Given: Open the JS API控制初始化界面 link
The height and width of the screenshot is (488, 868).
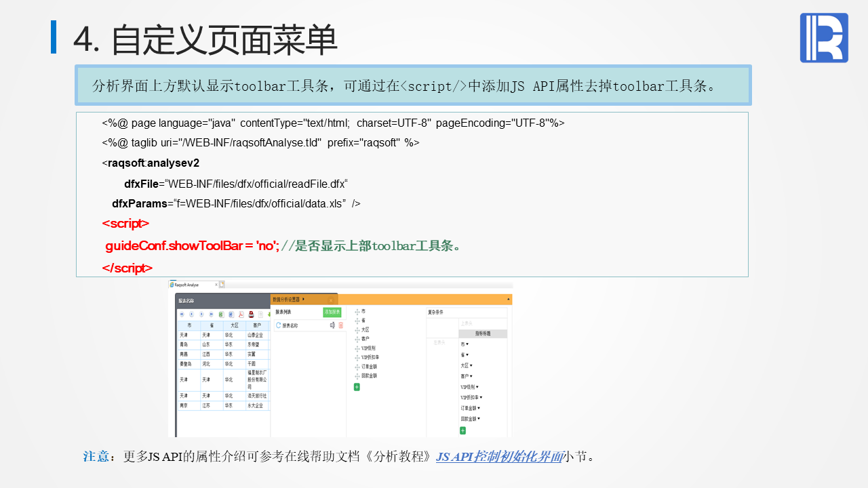Looking at the screenshot, I should [x=499, y=457].
